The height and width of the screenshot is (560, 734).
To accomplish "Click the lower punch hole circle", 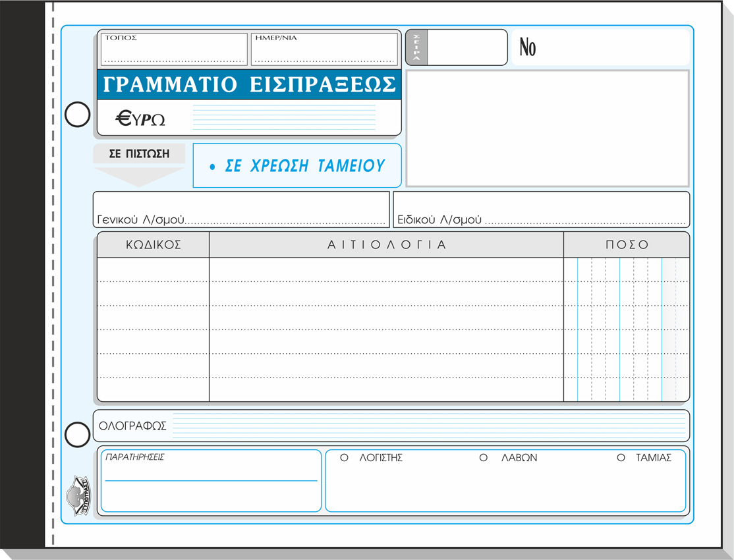I will point(77,435).
